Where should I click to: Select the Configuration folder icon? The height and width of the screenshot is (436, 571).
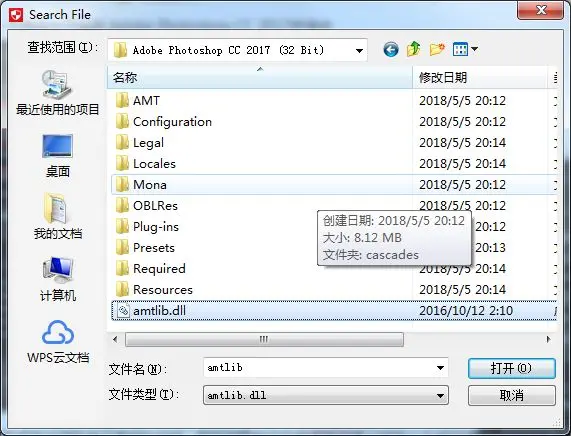pyautogui.click(x=122, y=121)
